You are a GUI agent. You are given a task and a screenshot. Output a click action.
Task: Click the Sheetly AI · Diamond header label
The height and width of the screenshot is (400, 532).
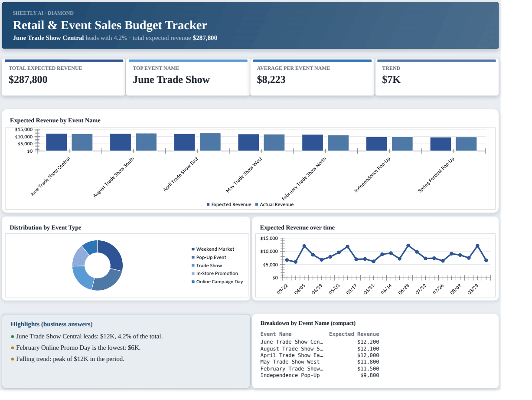[x=43, y=13]
